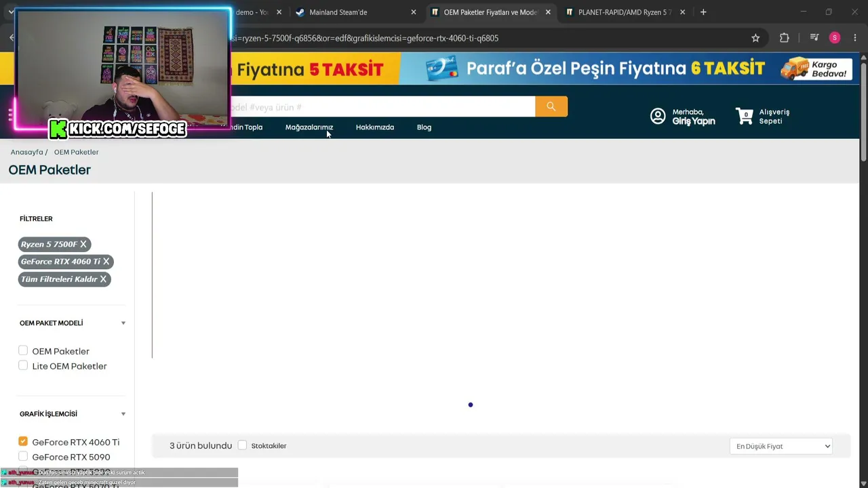Check the Lite OEM Paketler checkbox
Viewport: 868px width, 488px height.
coord(23,365)
